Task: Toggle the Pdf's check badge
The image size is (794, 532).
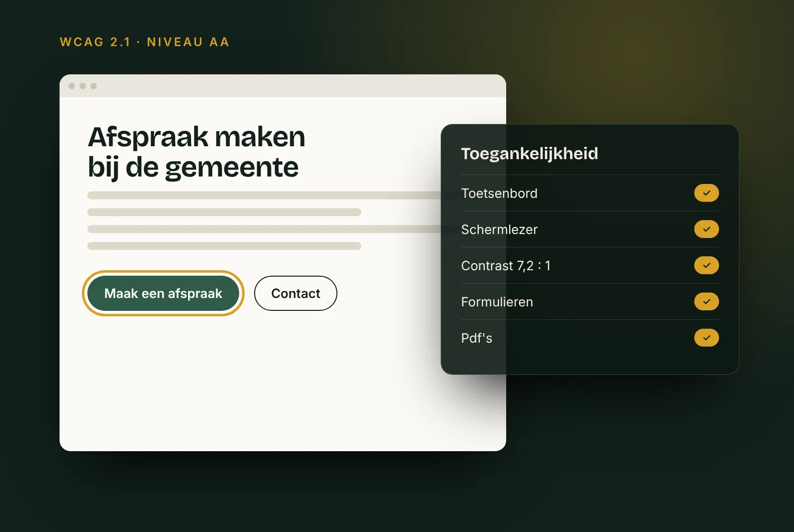Action: [x=706, y=338]
